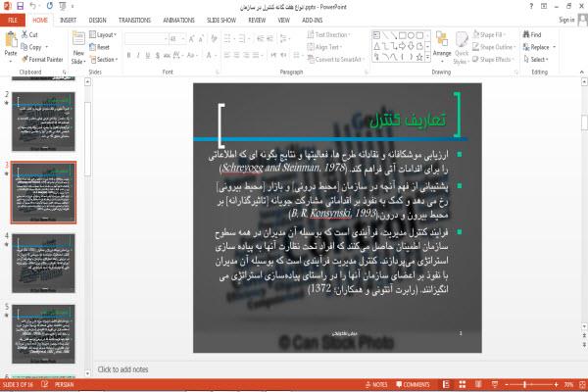Screen dimensions: 588x392
Task: Open Quick Styles gallery
Action: coord(462,48)
